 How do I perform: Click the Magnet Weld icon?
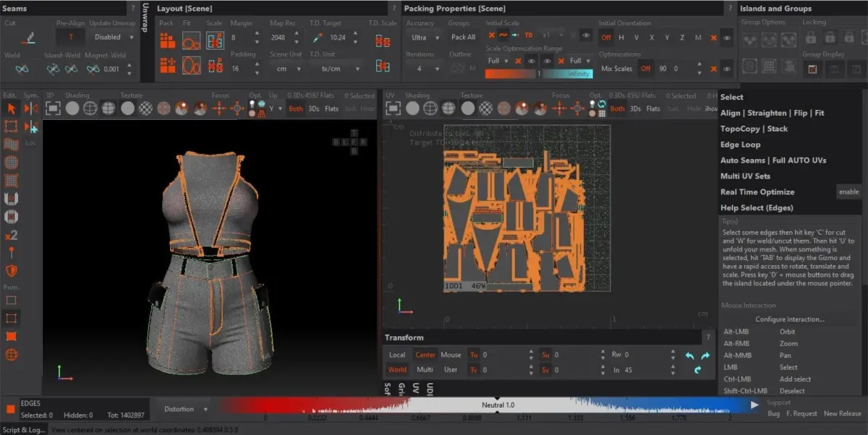pyautogui.click(x=93, y=69)
